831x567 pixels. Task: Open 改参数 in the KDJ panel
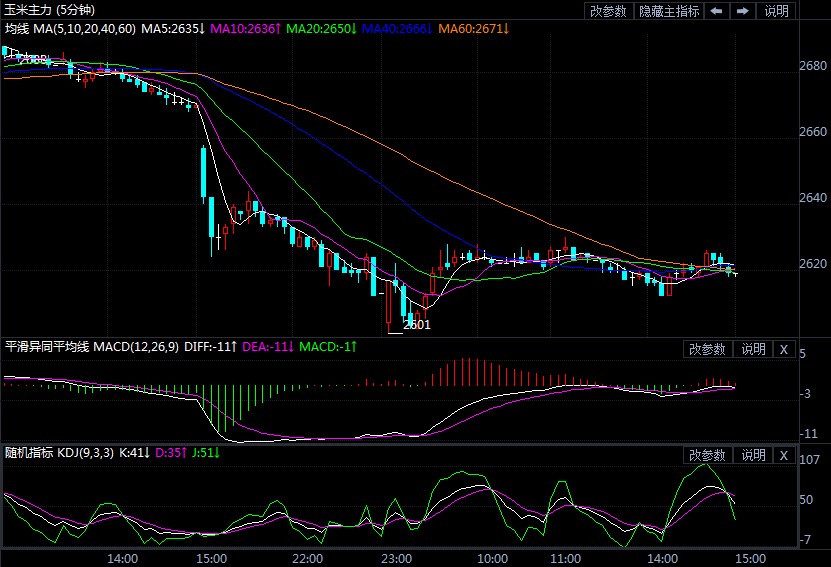pyautogui.click(x=708, y=455)
